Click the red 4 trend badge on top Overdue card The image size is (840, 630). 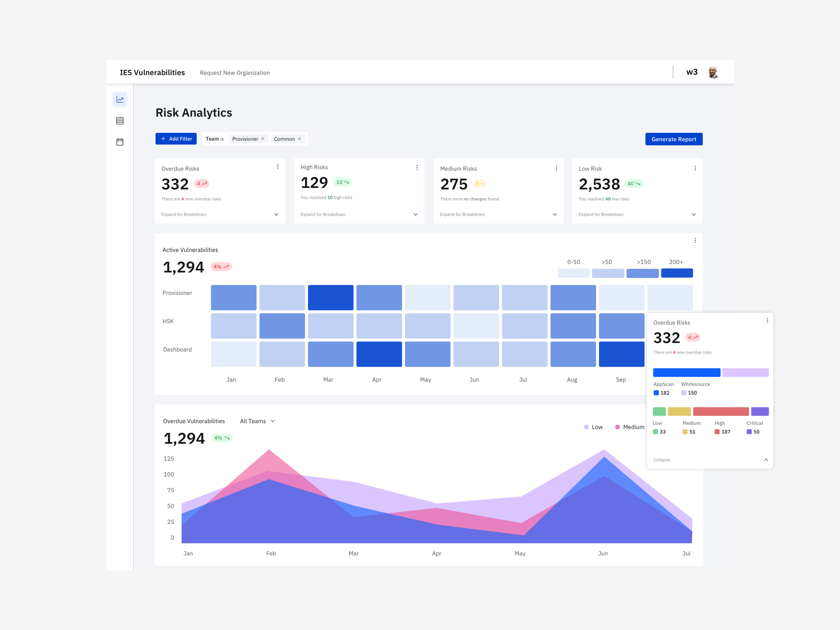[202, 184]
